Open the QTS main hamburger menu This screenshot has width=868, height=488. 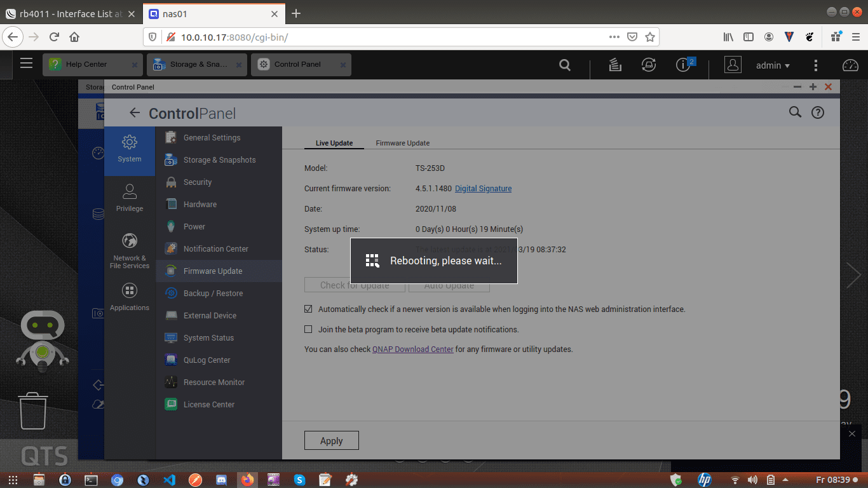coord(26,63)
